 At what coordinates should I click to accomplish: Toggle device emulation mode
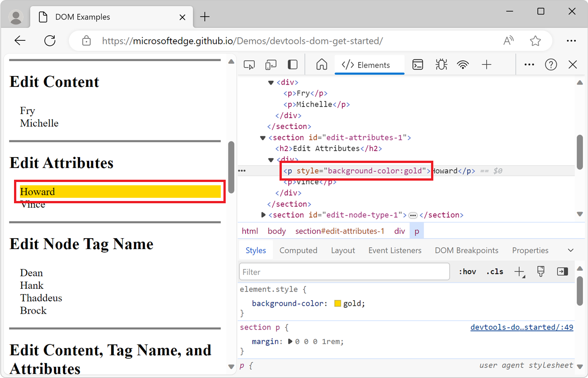click(270, 64)
